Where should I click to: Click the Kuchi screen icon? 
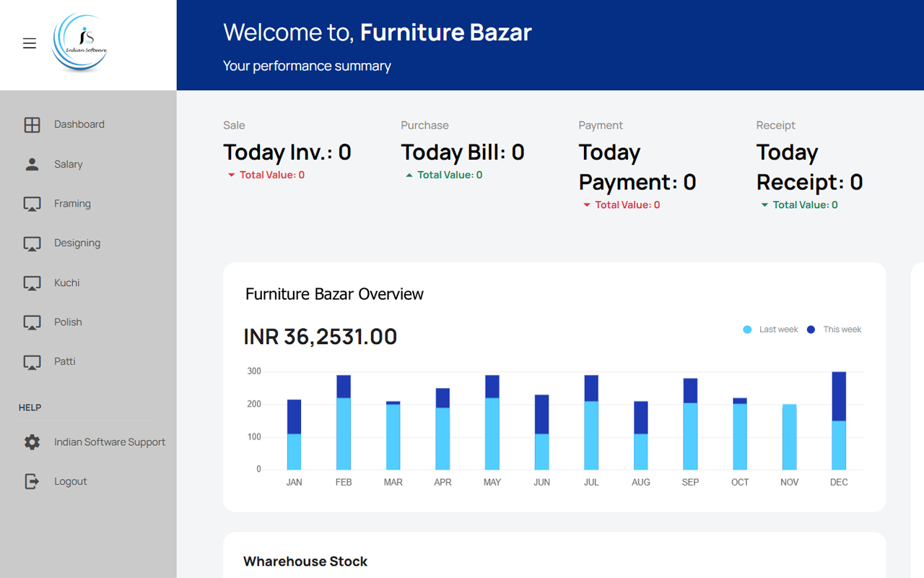[32, 283]
